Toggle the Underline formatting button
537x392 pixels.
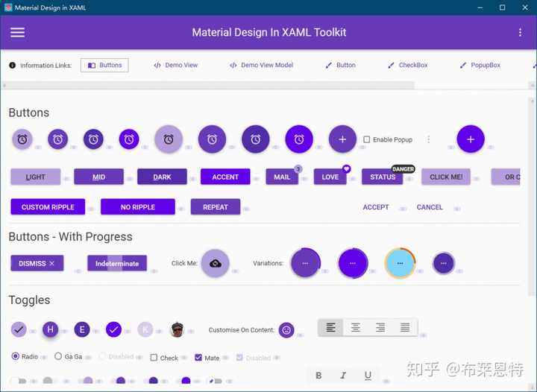click(368, 376)
